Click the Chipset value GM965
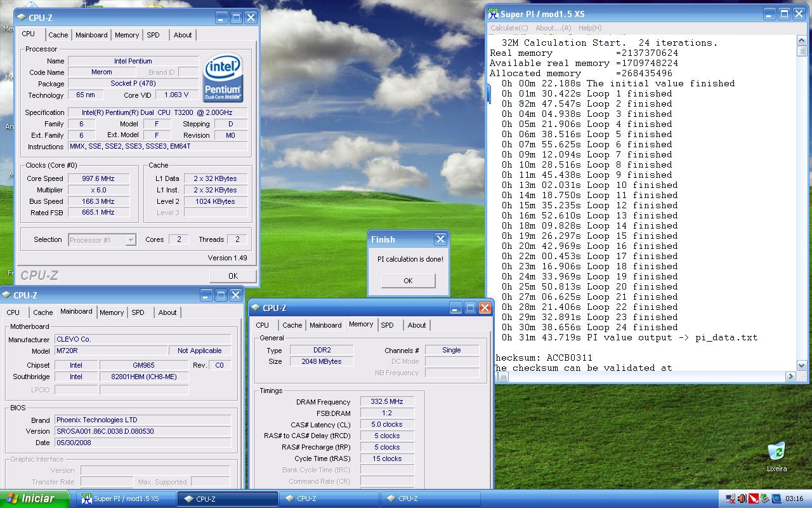The width and height of the screenshot is (812, 508). (144, 365)
